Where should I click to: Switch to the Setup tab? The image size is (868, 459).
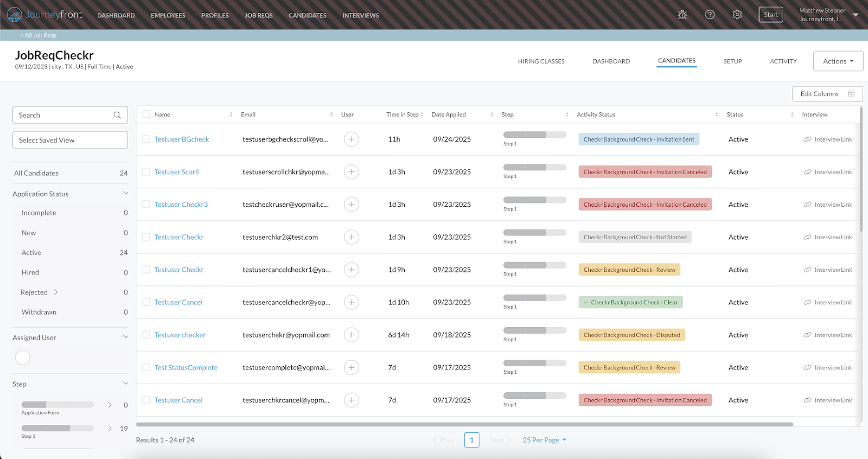(732, 61)
